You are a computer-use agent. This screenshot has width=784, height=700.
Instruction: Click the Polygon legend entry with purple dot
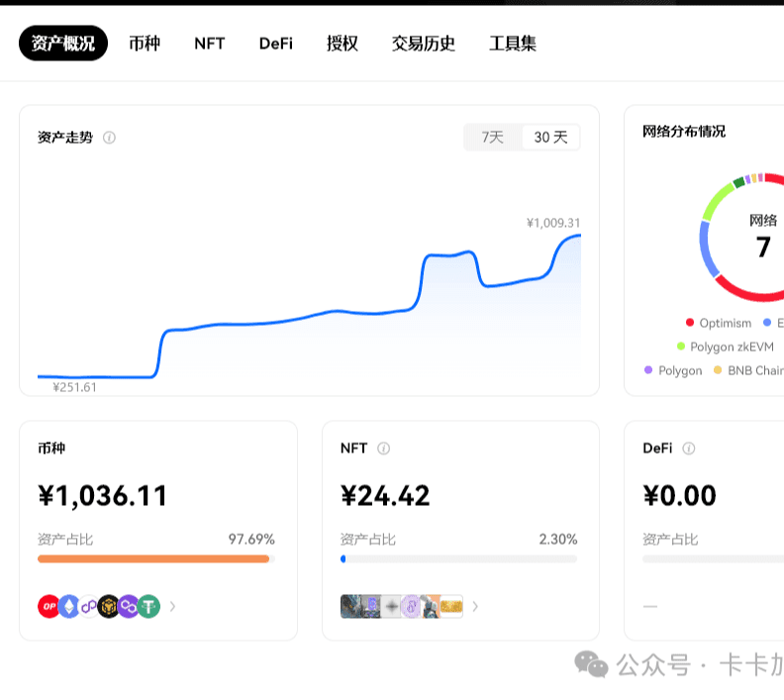click(673, 370)
